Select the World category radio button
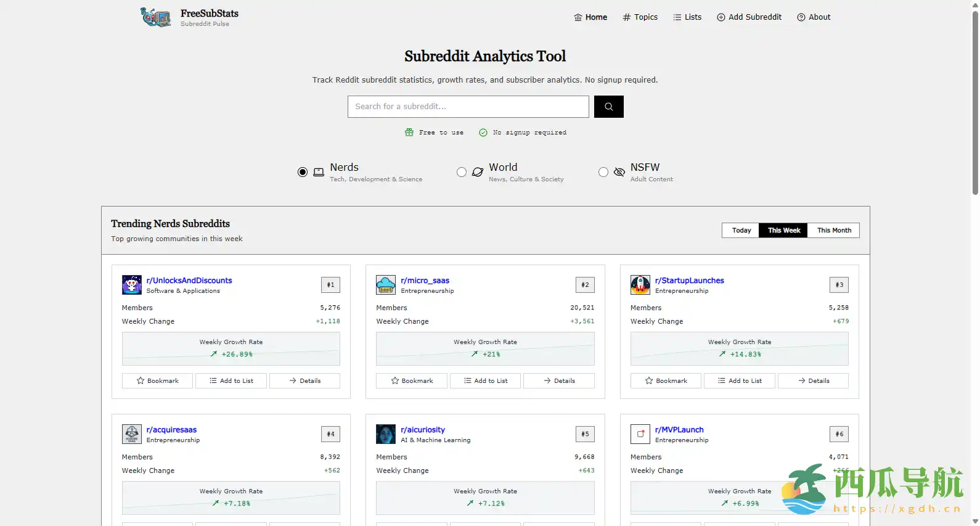 tap(462, 172)
